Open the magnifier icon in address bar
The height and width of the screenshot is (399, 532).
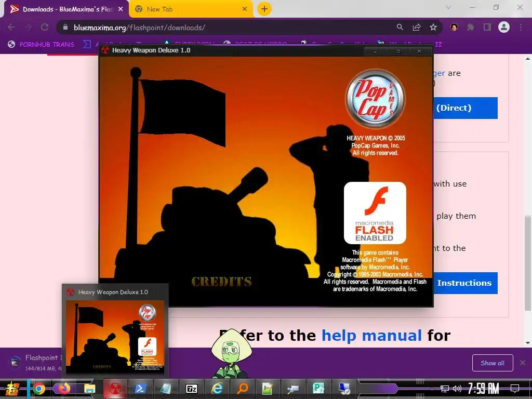tap(400, 27)
